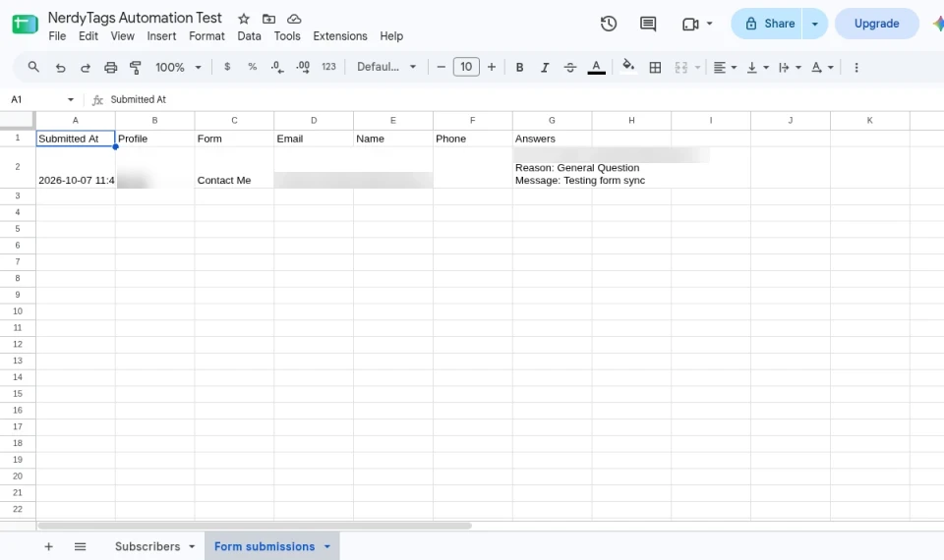Image resolution: width=944 pixels, height=560 pixels.
Task: Open vertical align dropdown
Action: pyautogui.click(x=757, y=68)
